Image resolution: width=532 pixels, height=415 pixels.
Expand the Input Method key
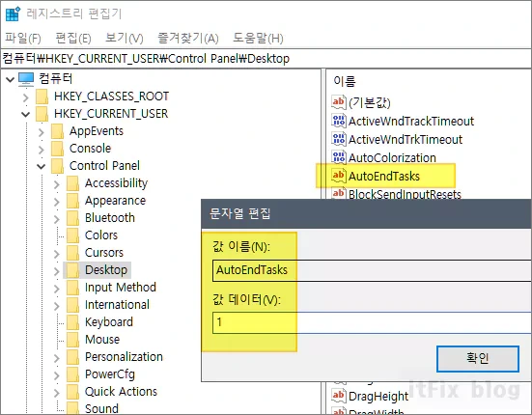(x=57, y=289)
